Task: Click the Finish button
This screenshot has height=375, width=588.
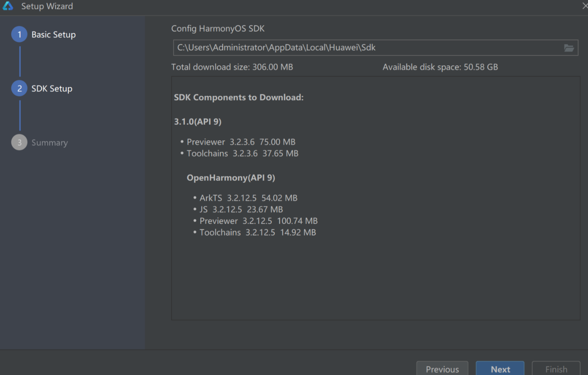Action: (x=556, y=369)
